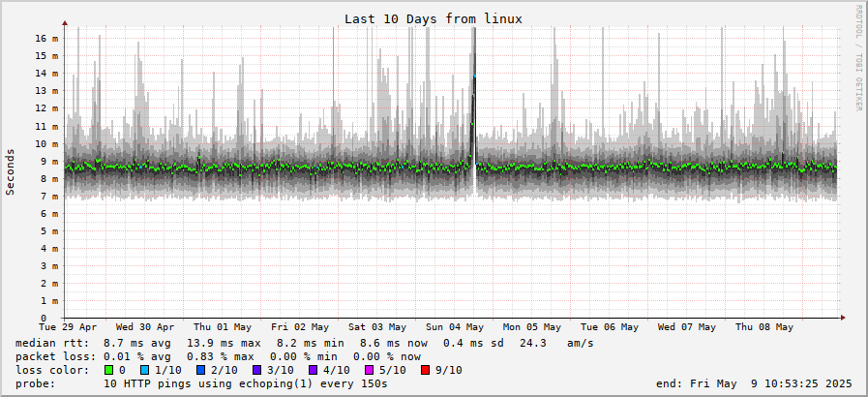The image size is (868, 397).
Task: Click the 'Mon 05 May' x-axis label
Action: (x=532, y=327)
